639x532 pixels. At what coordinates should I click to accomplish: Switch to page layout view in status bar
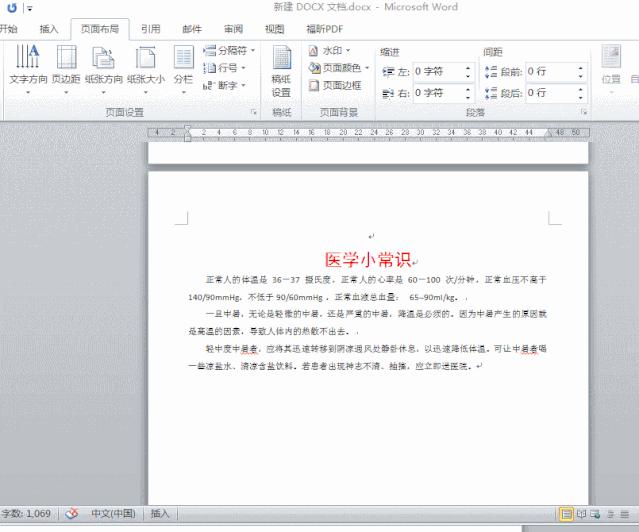(x=567, y=514)
